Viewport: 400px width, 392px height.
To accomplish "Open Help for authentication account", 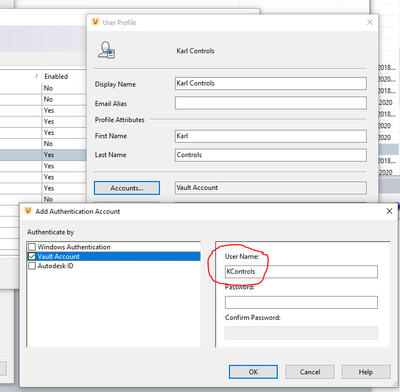I will pyautogui.click(x=366, y=372).
